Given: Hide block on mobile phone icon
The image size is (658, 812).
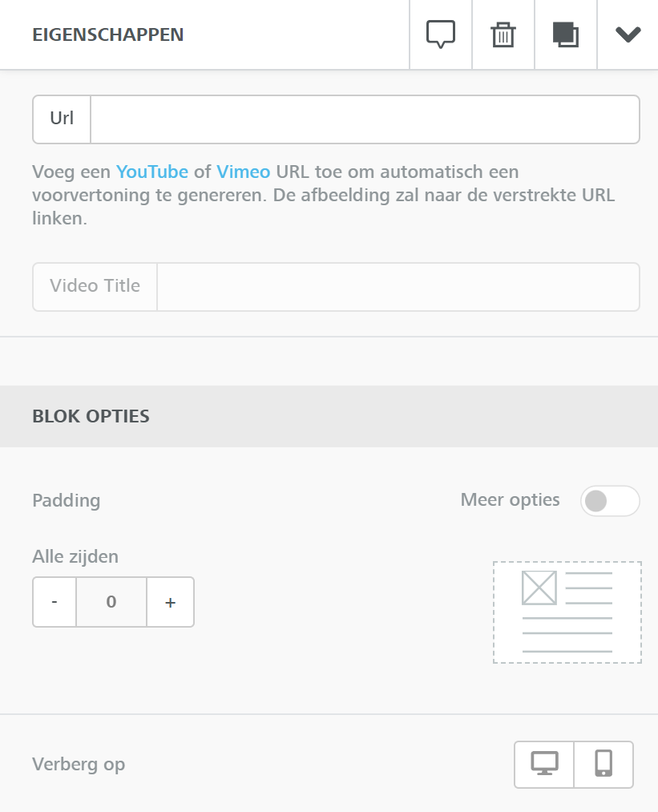Looking at the screenshot, I should coord(604,764).
